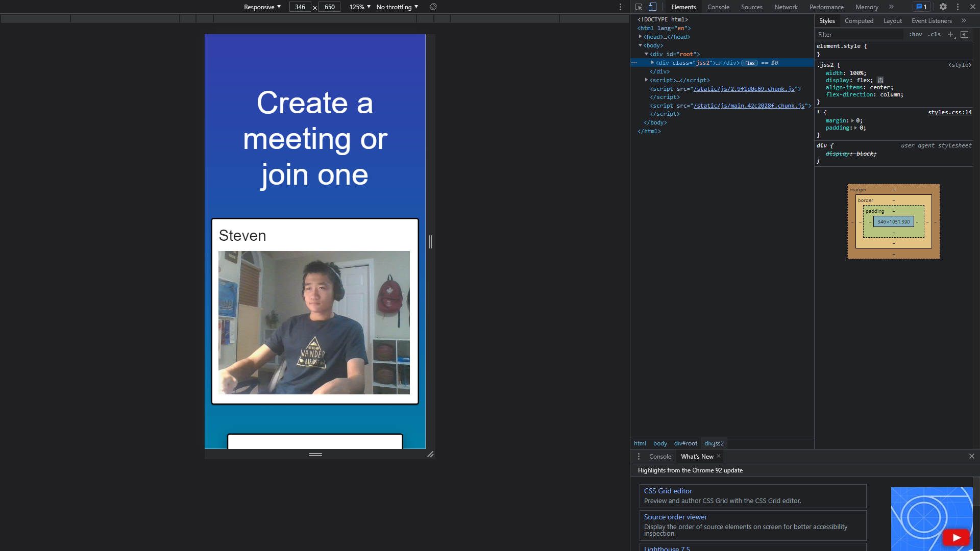This screenshot has height=551, width=980.
Task: Toggle the device toolbar icon
Action: (x=652, y=7)
